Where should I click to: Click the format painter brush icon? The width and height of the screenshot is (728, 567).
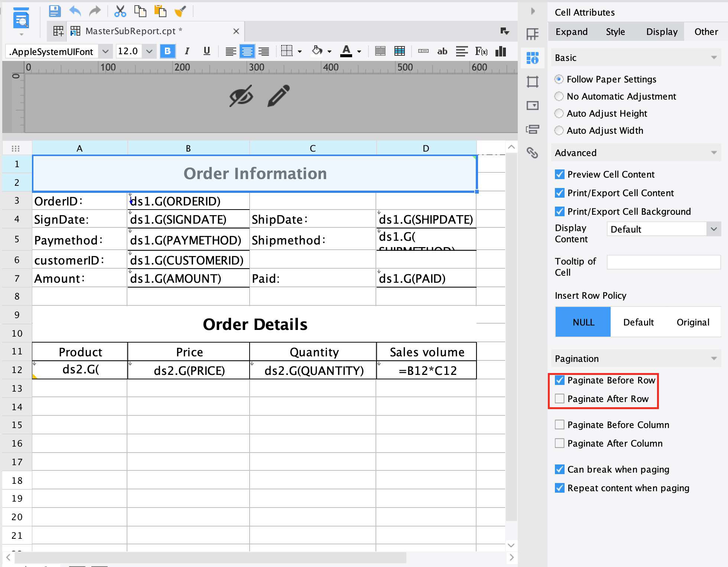[180, 11]
